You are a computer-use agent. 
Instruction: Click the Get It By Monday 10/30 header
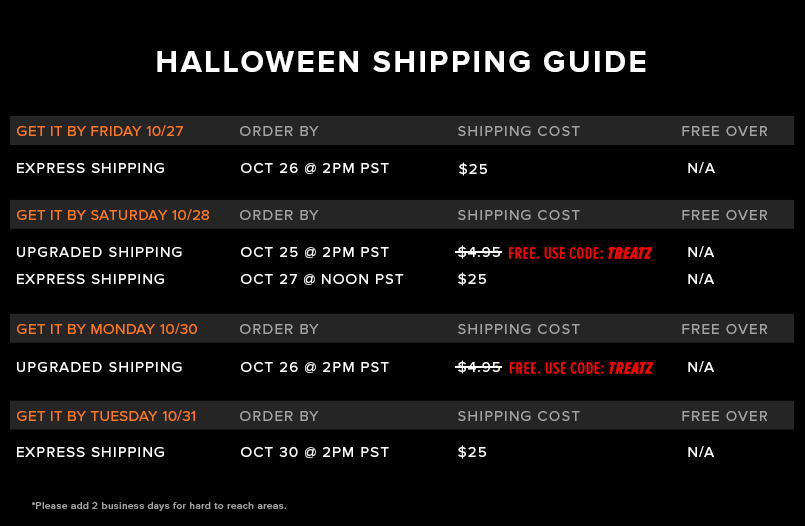click(107, 329)
